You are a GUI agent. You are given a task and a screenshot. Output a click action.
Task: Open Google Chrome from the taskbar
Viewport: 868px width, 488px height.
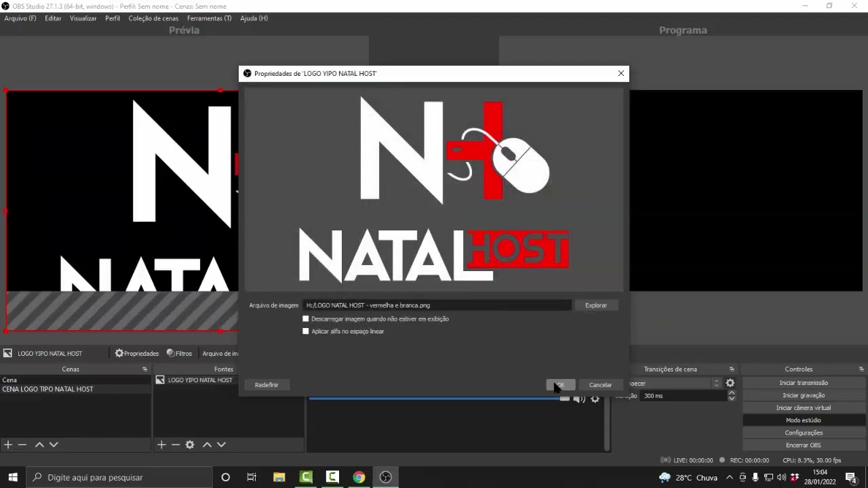359,477
